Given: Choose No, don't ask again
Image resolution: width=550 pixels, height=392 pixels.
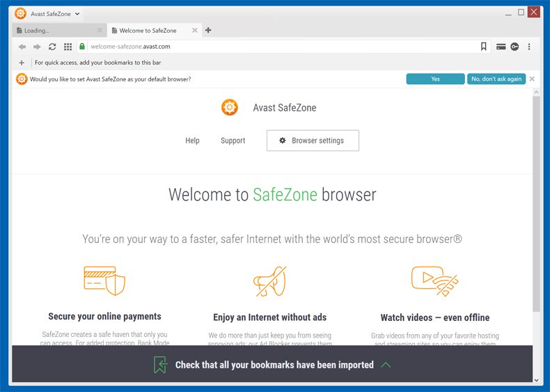Looking at the screenshot, I should point(496,79).
